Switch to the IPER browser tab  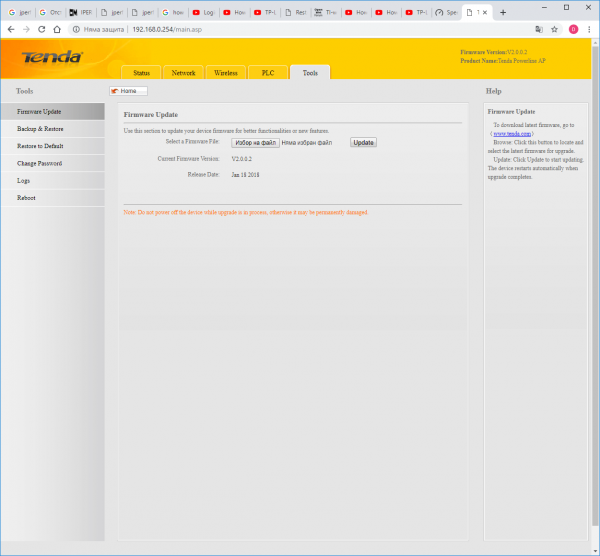[81, 13]
